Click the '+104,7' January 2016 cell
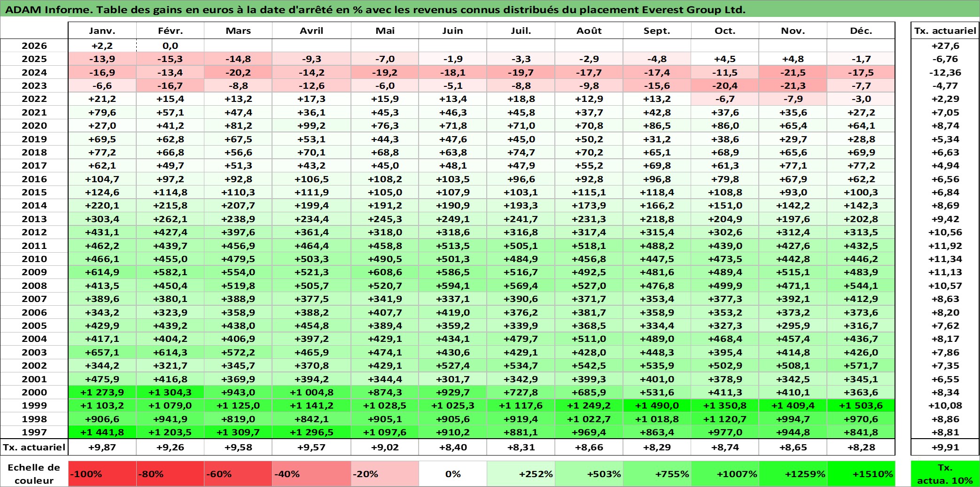Viewport: 980px width, 487px height. tap(102, 179)
